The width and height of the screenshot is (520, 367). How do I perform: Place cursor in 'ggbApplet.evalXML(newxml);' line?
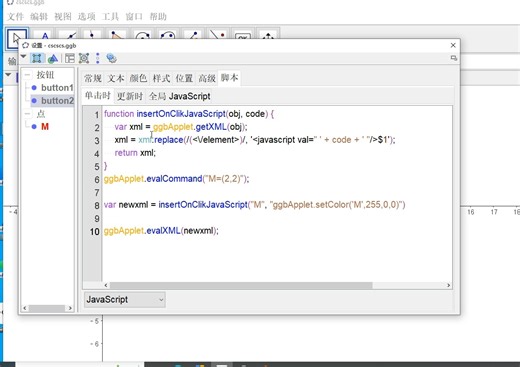click(161, 231)
